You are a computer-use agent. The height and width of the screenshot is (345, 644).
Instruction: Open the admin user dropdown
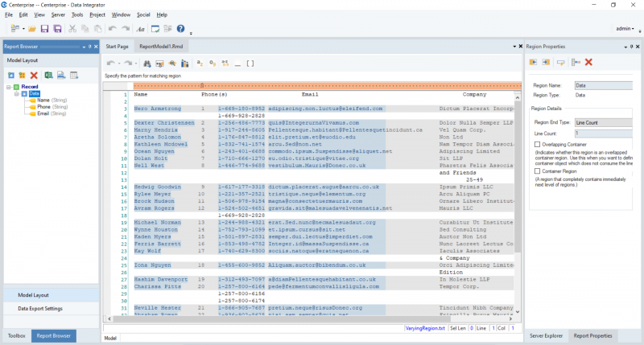tap(625, 29)
